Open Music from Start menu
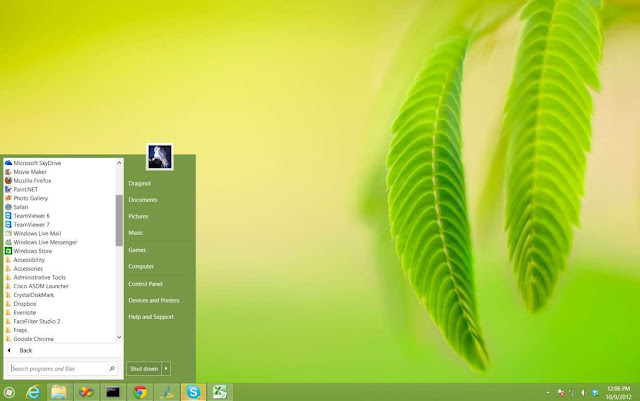This screenshot has height=401, width=640. (x=136, y=233)
